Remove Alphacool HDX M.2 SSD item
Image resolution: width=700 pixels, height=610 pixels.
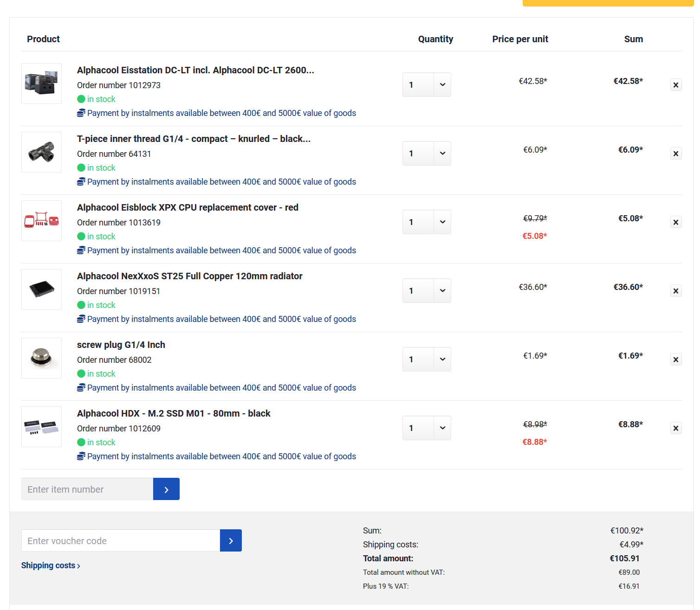click(x=676, y=428)
